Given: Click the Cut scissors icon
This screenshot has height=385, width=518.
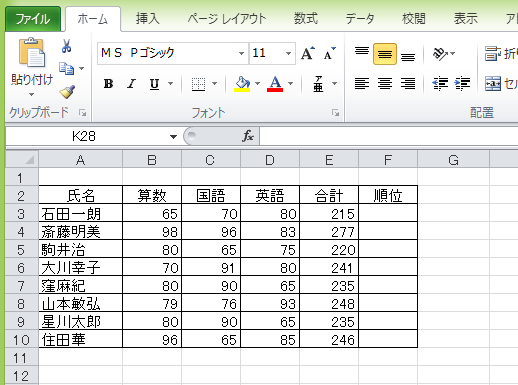Looking at the screenshot, I should pyautogui.click(x=66, y=46).
